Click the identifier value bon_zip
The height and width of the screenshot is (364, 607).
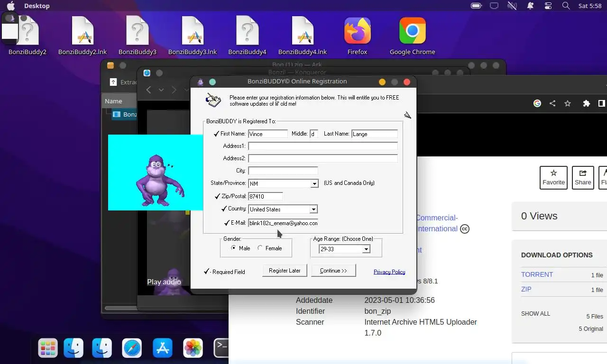(377, 311)
